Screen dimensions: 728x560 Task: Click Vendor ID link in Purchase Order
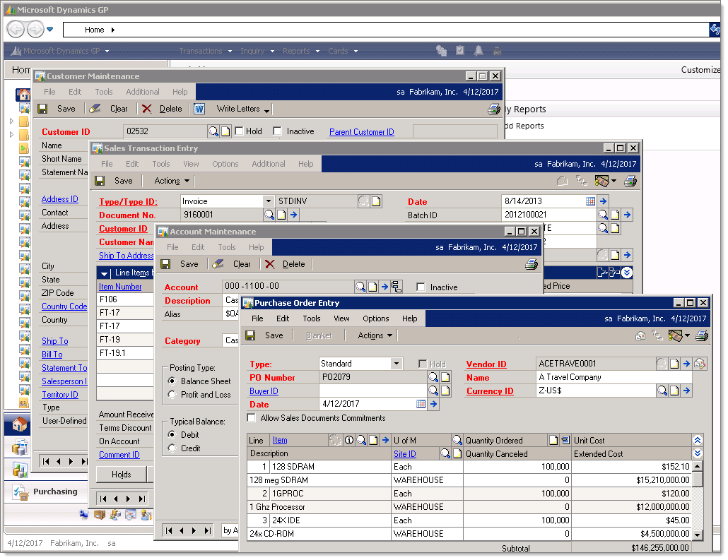[486, 364]
